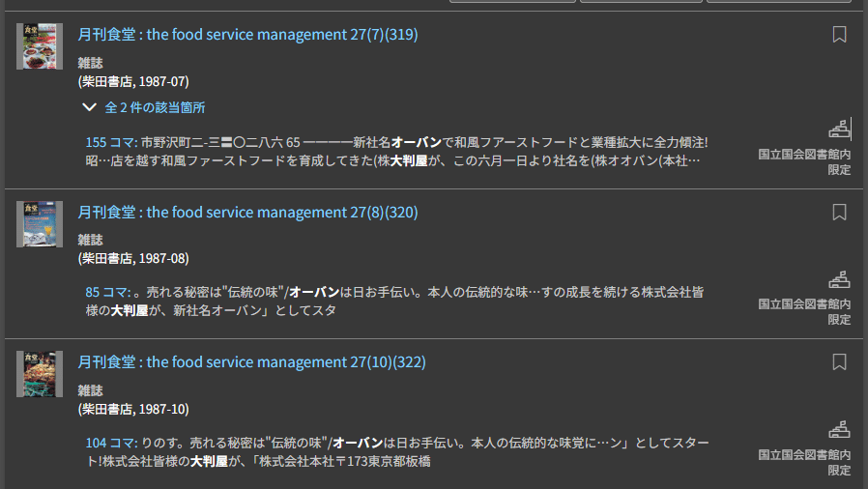Open title link 月刊食堂 27(8)(320)
Viewport: 868px width, 489px height.
click(247, 213)
